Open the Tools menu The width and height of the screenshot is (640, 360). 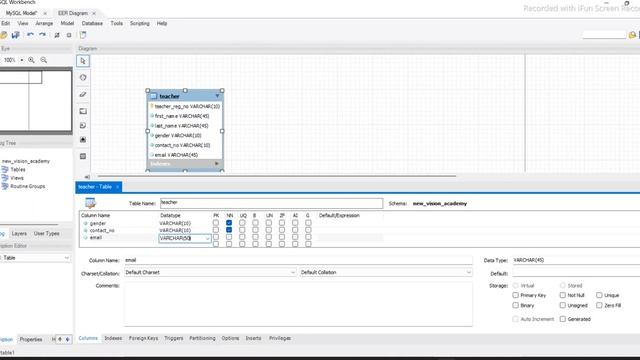point(116,23)
